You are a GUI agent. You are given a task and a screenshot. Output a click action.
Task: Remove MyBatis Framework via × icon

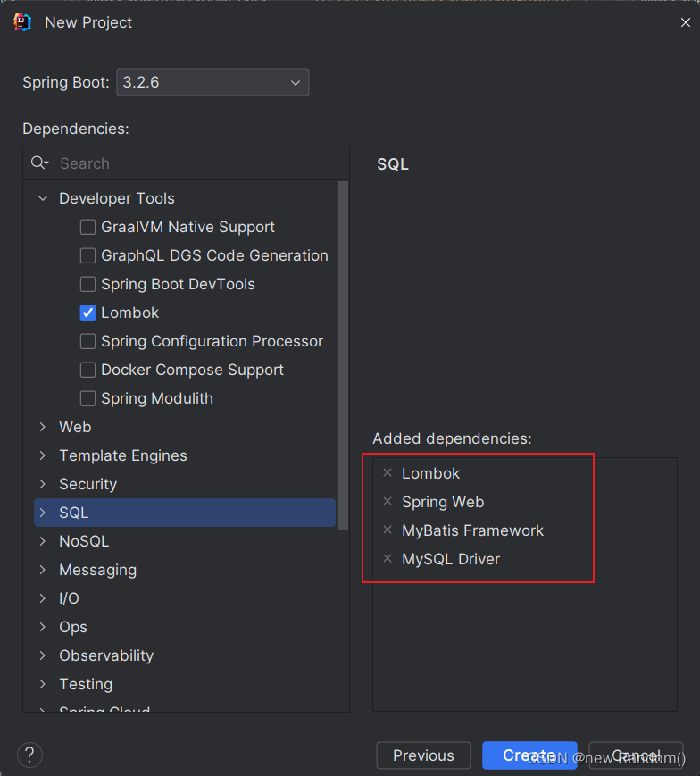387,530
